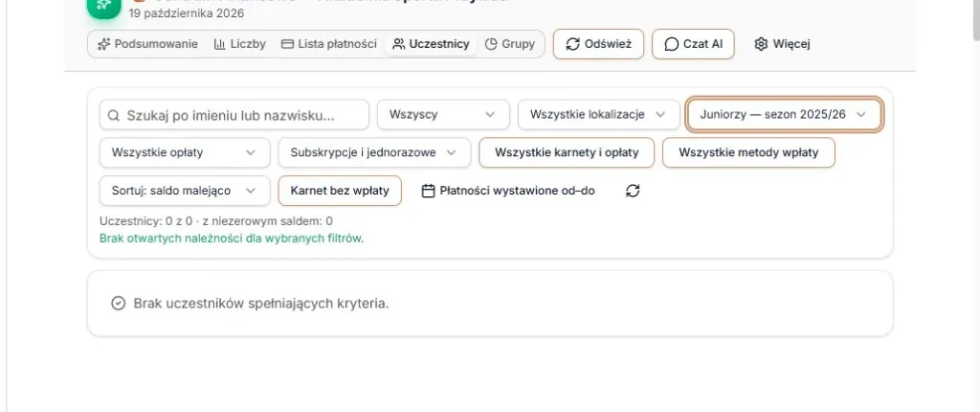Click Brak uczestników spełniających kryteria message
This screenshot has width=980, height=412.
coord(261,304)
